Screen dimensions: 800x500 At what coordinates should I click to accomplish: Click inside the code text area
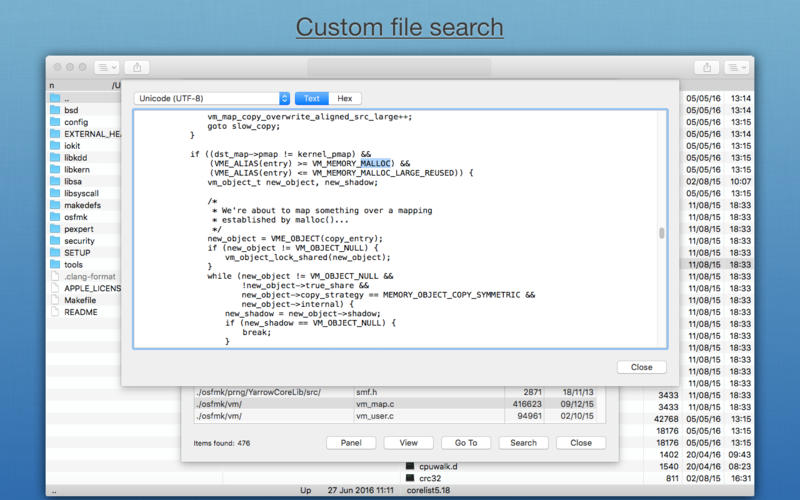pyautogui.click(x=395, y=229)
